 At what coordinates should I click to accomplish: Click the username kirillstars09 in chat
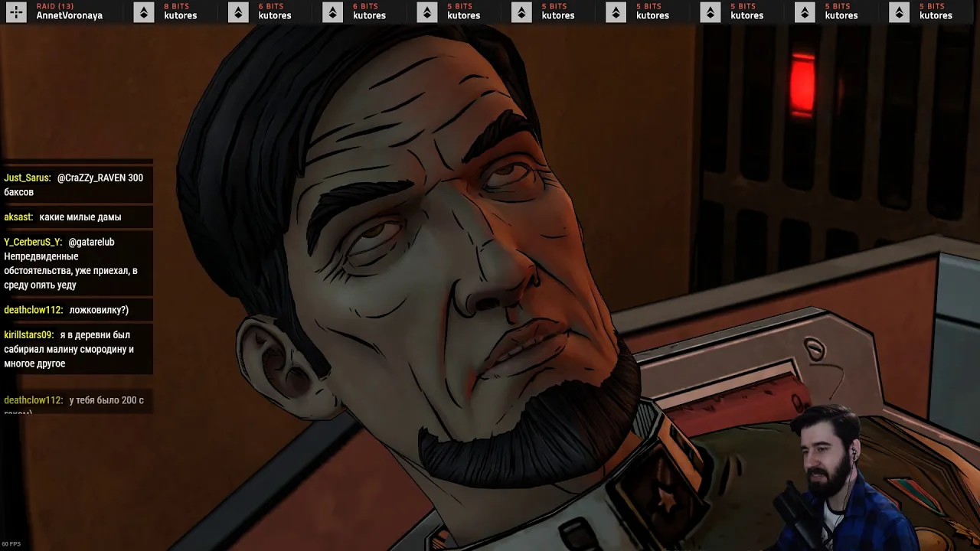(28, 334)
